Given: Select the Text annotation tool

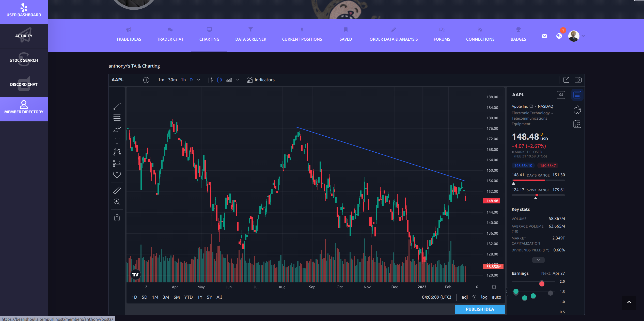Looking at the screenshot, I should tap(117, 140).
